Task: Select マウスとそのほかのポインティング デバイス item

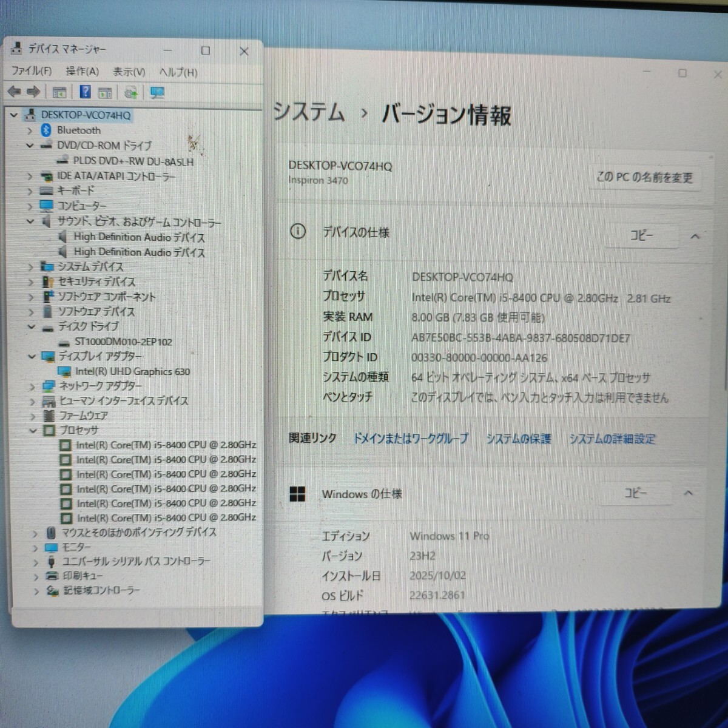Action: pyautogui.click(x=139, y=533)
